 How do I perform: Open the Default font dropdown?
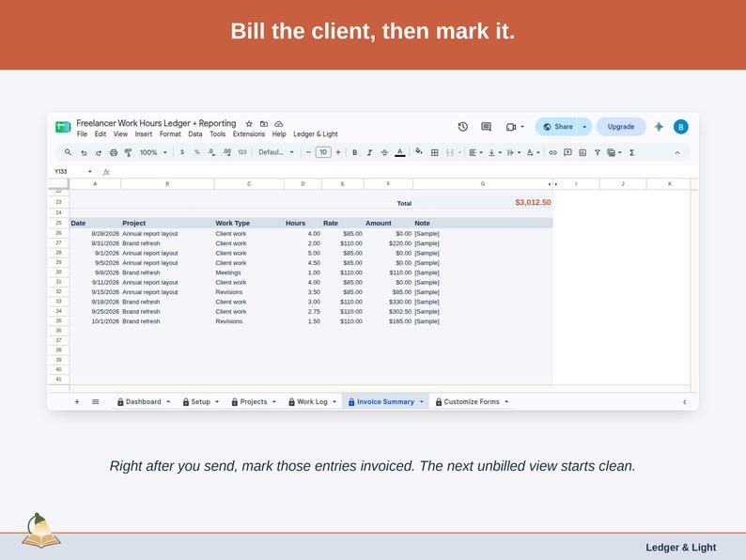[276, 152]
